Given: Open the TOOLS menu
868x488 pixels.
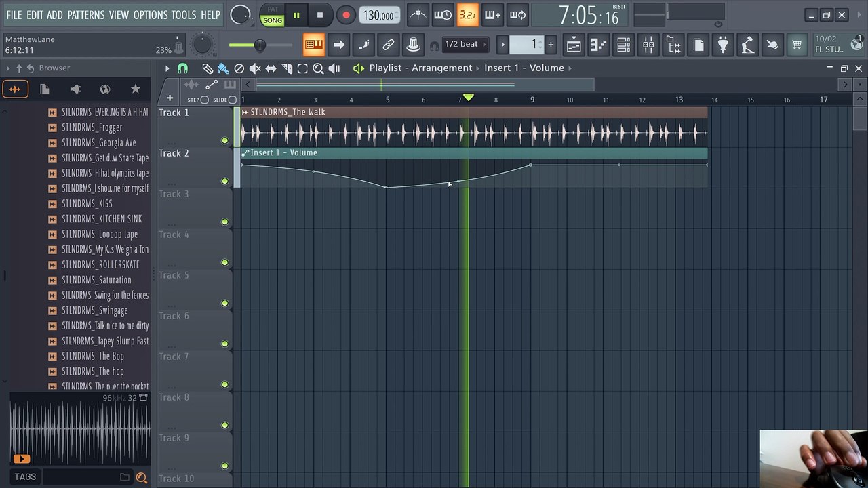Looking at the screenshot, I should [183, 15].
